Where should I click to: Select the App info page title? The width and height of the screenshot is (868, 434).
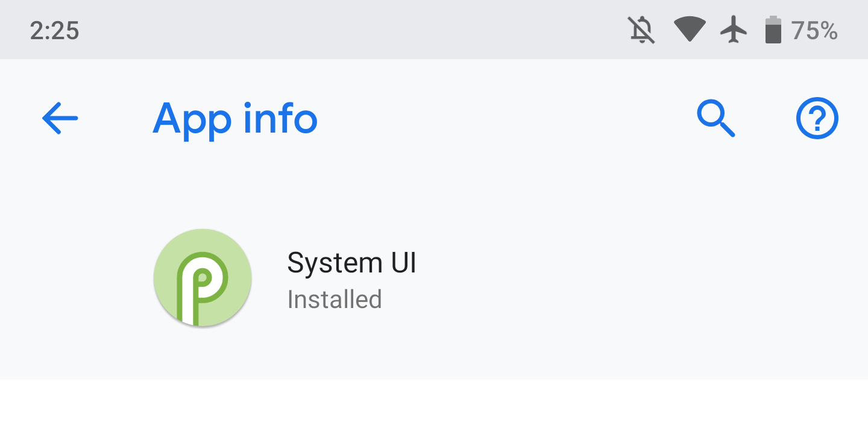235,119
